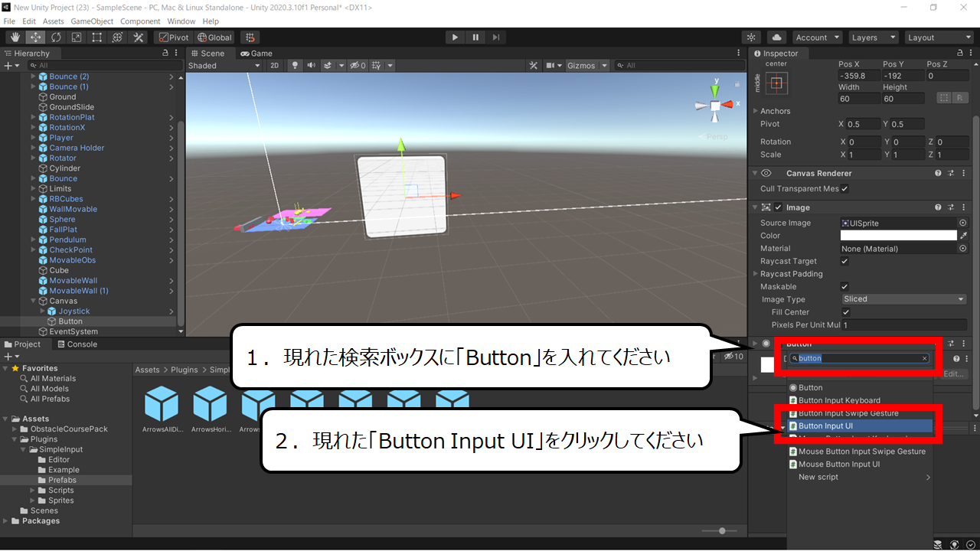Select the Hand tool in toolbar
The height and width of the screenshot is (551, 980).
[x=15, y=37]
